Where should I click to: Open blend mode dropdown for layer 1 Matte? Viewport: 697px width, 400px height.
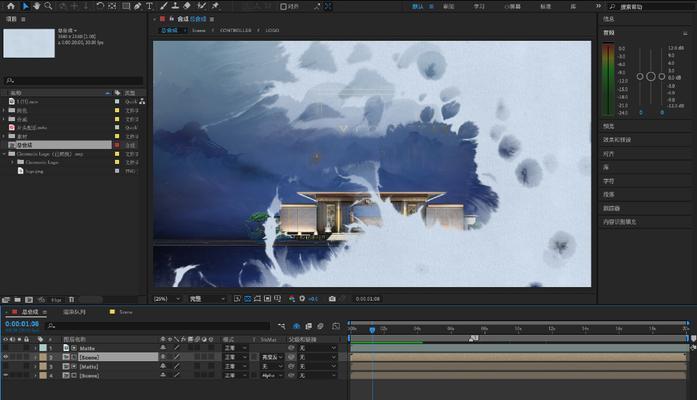236,348
